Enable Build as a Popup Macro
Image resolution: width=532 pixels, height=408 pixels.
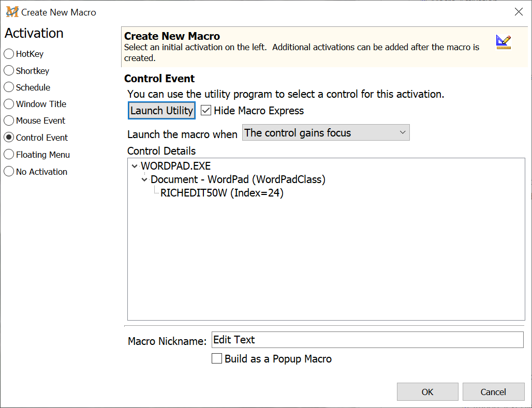[217, 359]
